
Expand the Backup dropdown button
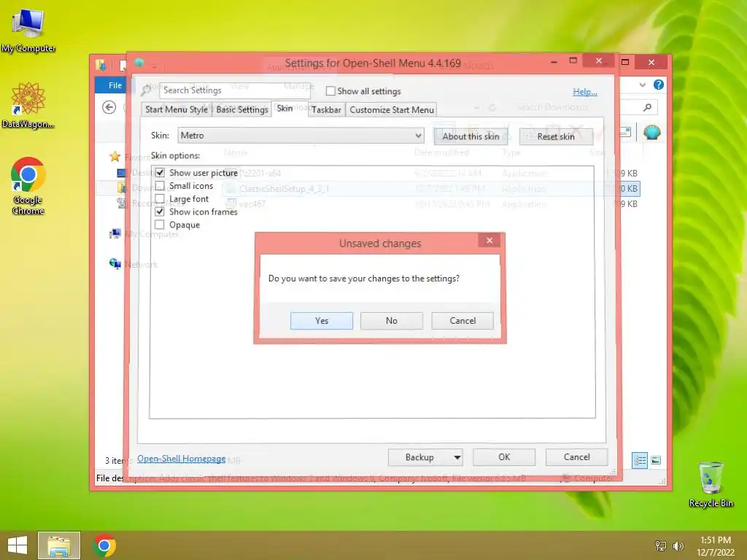457,457
